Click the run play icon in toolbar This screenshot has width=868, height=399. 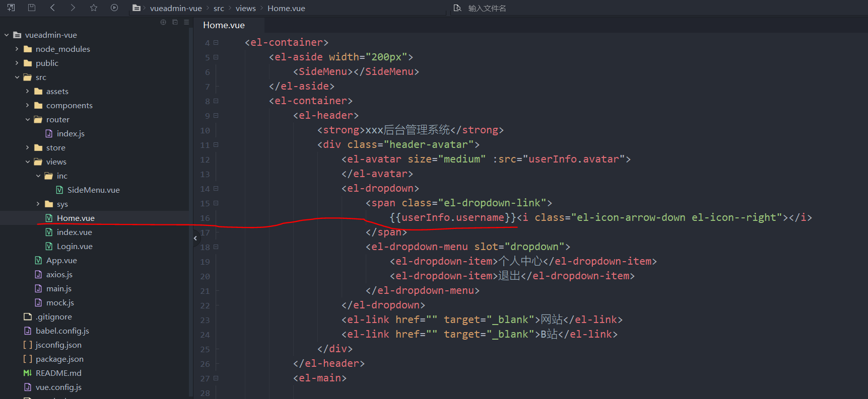(x=114, y=8)
